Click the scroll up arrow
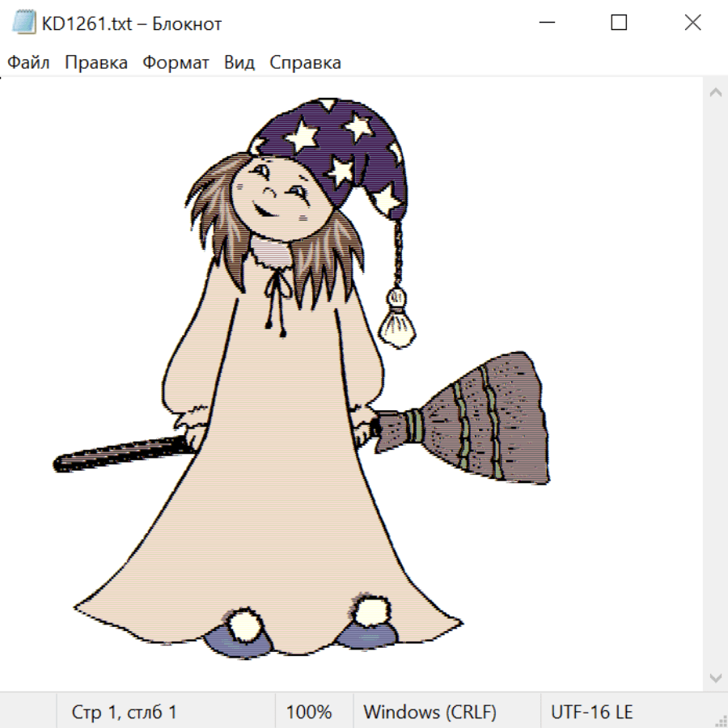Image resolution: width=728 pixels, height=728 pixels. 715,93
